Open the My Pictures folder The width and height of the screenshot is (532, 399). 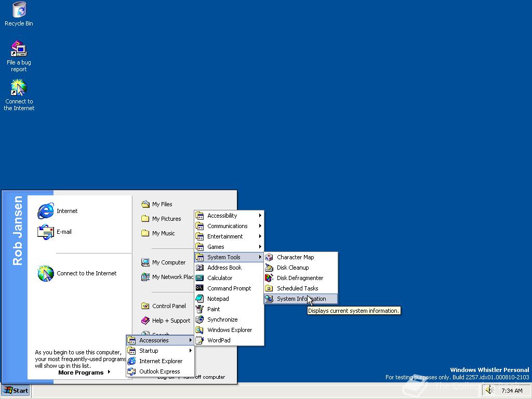(161, 219)
